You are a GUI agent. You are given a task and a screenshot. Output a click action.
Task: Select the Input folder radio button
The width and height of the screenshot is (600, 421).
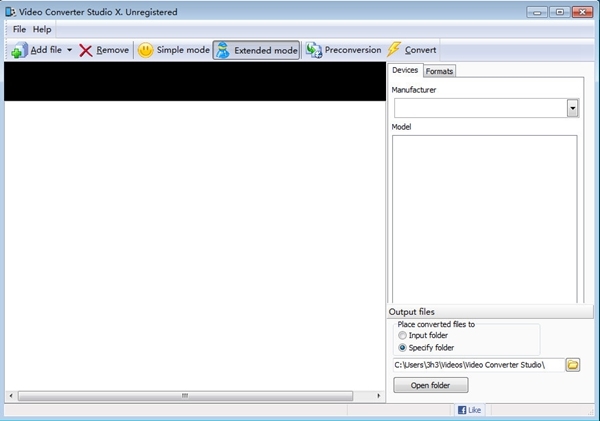(402, 336)
